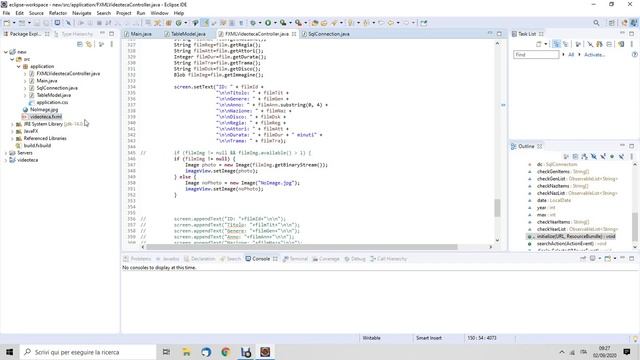640x360 pixels.
Task: Toggle Scheduled view in Task List toolbar
Action: [565, 44]
